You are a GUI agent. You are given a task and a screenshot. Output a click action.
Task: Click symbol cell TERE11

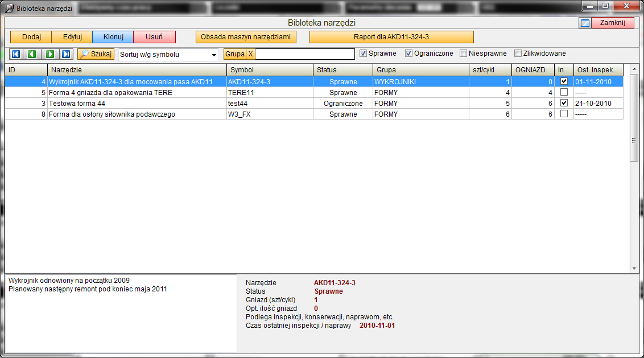click(270, 92)
